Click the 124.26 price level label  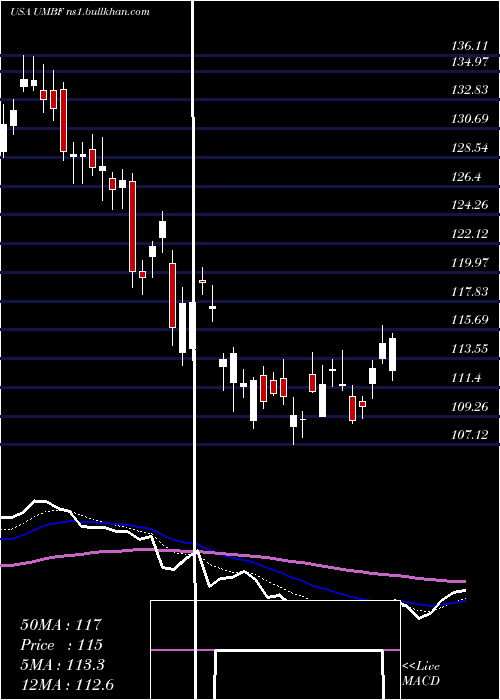point(470,205)
